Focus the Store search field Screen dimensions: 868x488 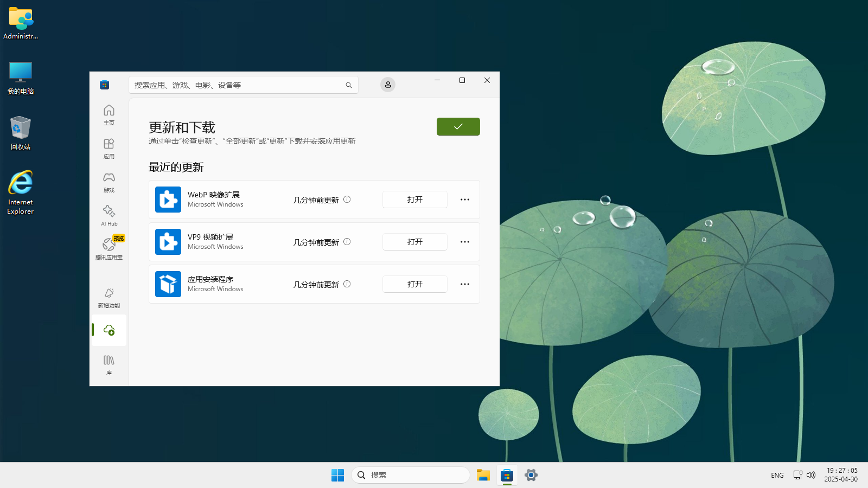tap(244, 85)
